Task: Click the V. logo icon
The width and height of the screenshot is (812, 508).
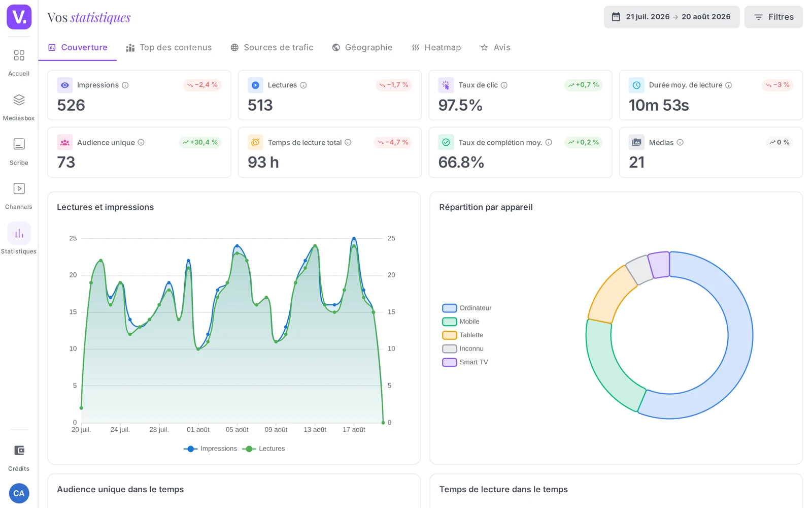Action: (x=19, y=17)
